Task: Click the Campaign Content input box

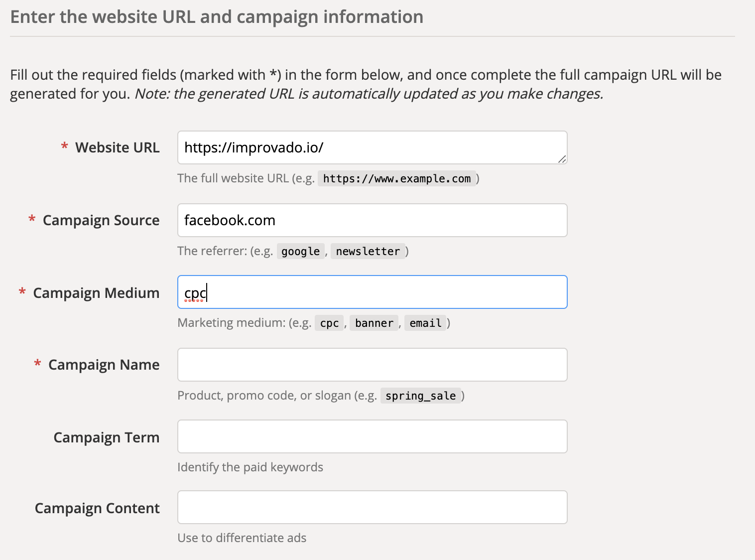Action: 372,507
